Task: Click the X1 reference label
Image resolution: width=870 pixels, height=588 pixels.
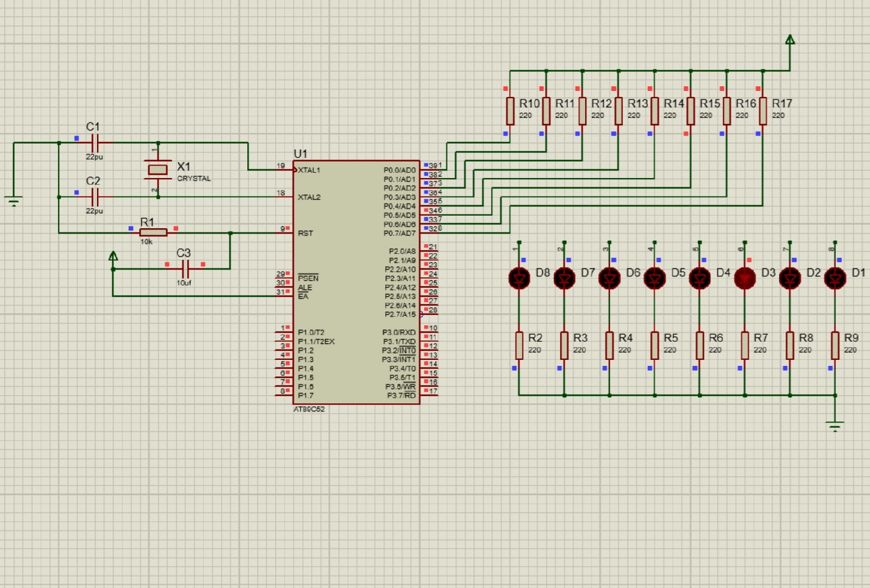Action: click(x=184, y=167)
